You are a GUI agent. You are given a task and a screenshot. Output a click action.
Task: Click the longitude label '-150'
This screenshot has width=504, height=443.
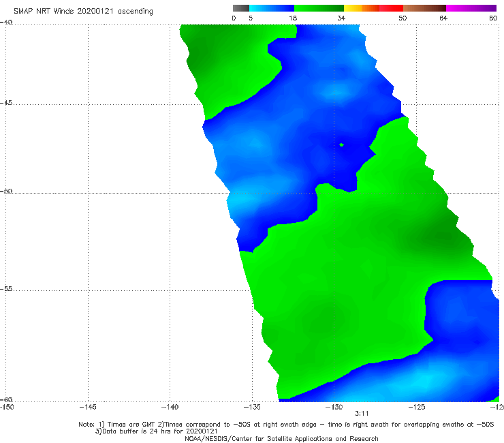(7, 407)
